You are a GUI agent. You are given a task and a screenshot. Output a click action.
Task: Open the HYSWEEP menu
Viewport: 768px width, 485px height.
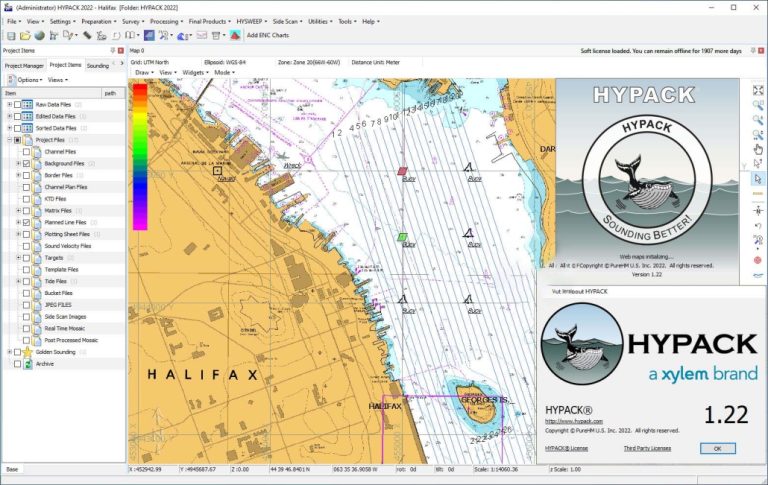pyautogui.click(x=251, y=22)
